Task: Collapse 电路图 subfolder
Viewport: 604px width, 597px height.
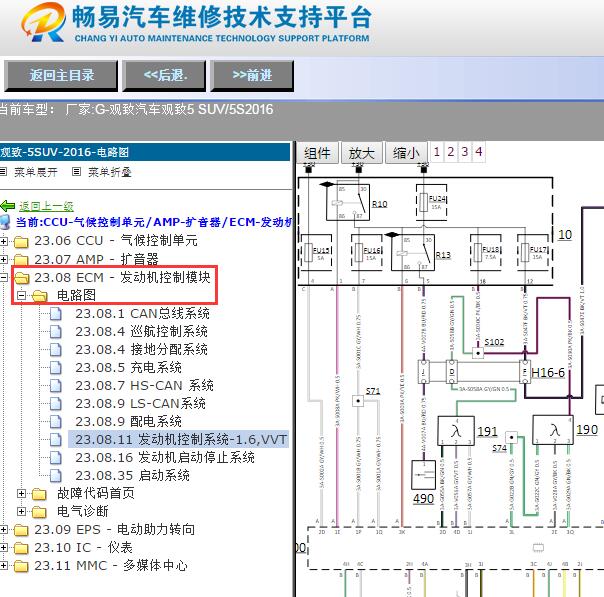Action: [x=22, y=295]
